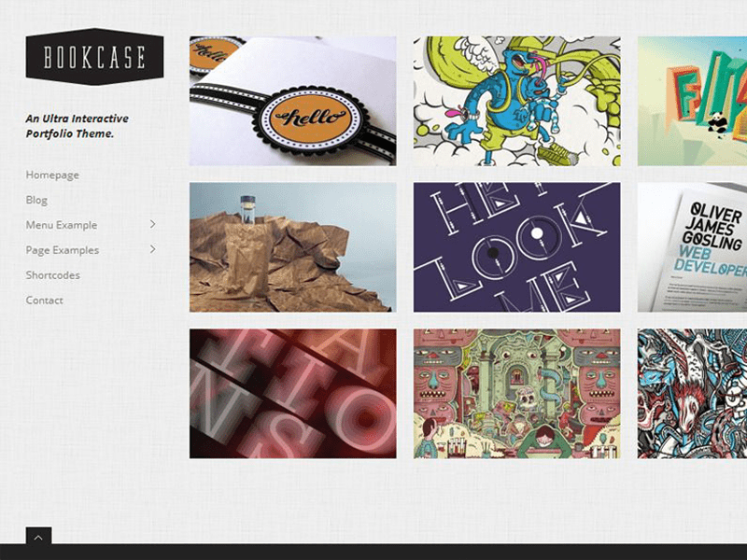Image resolution: width=747 pixels, height=560 pixels.
Task: Open the red blurred typography thumbnail
Action: [x=293, y=394]
